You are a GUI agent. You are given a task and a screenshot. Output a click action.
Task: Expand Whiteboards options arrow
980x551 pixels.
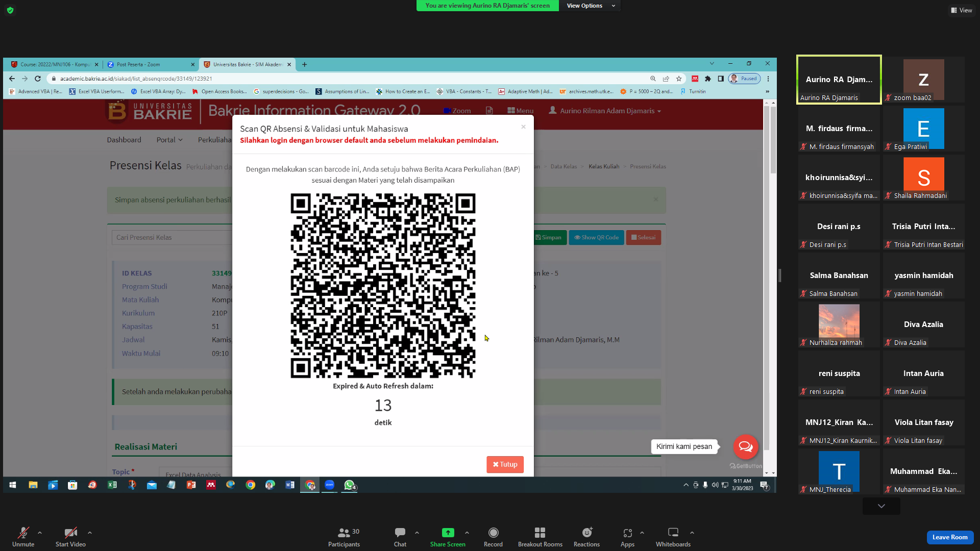tap(692, 533)
